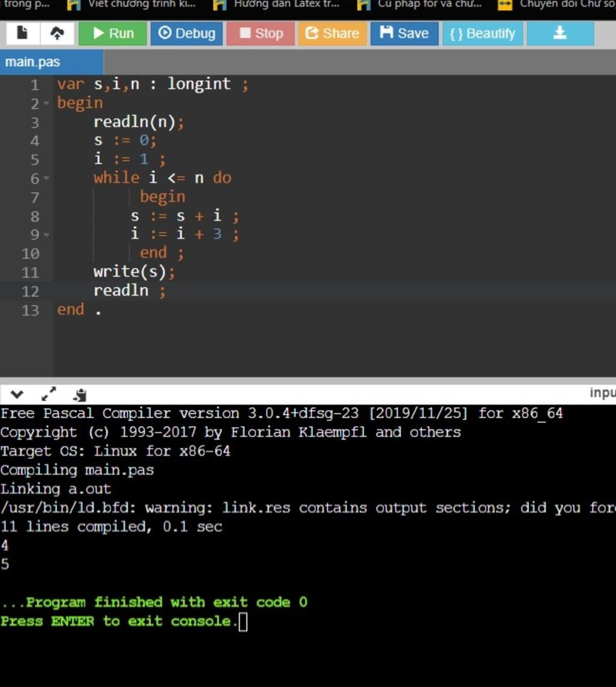Click the favicon on the 'Cú pháp for' tab
Screen dimensions: 616x687
[363, 5]
